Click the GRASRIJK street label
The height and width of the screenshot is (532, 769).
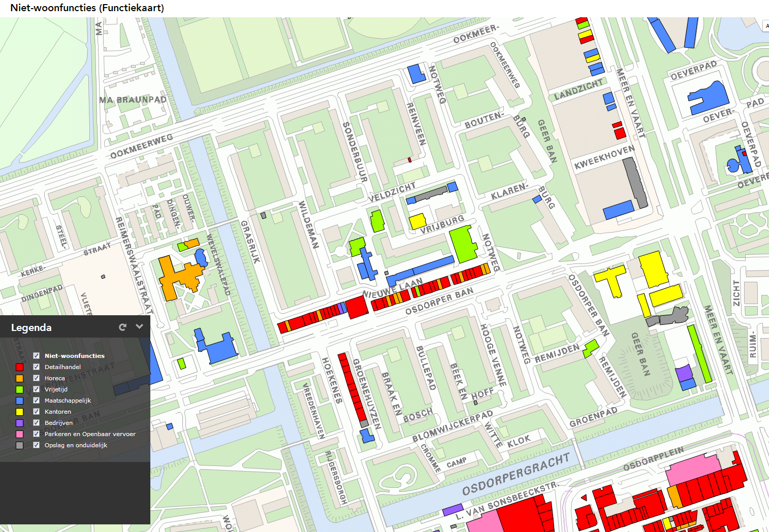coord(250,242)
